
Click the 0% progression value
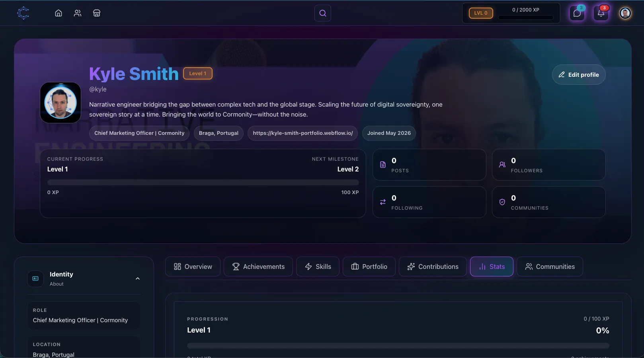point(603,331)
